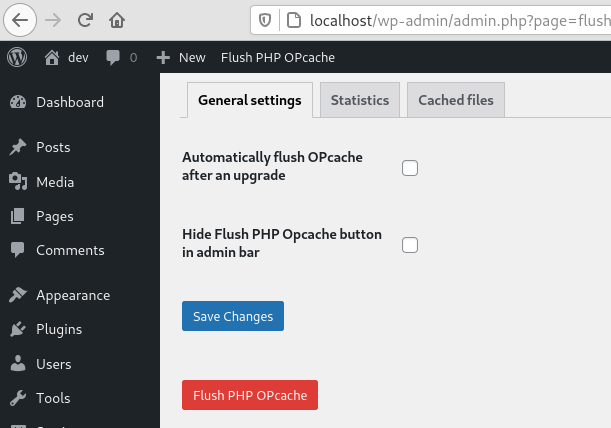611x428 pixels.
Task: Select the General settings tab
Action: (x=250, y=100)
